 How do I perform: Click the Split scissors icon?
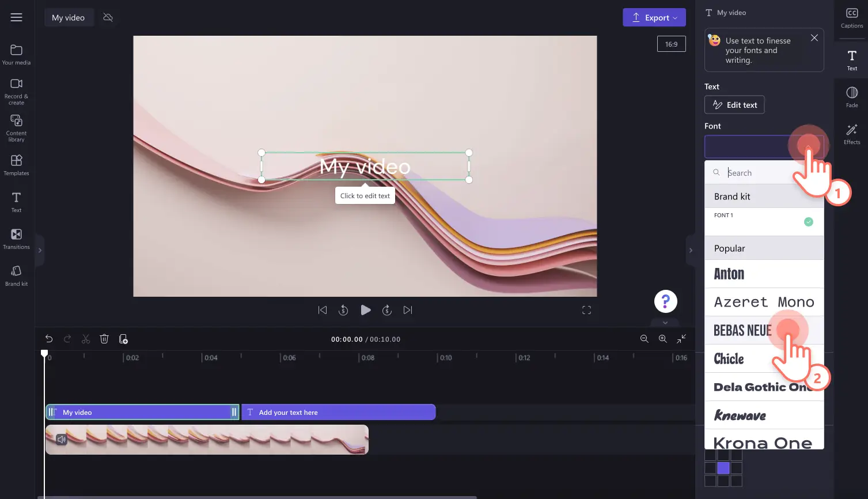(x=86, y=339)
